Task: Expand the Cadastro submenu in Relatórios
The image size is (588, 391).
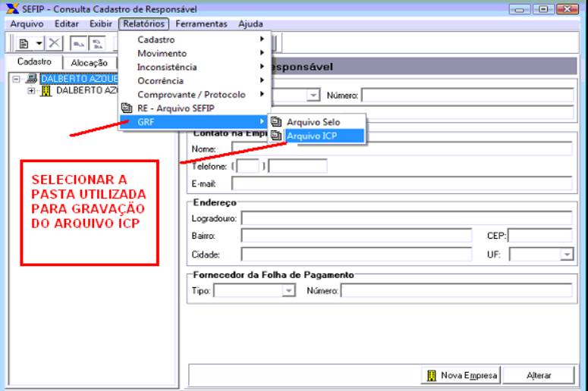Action: [194, 39]
